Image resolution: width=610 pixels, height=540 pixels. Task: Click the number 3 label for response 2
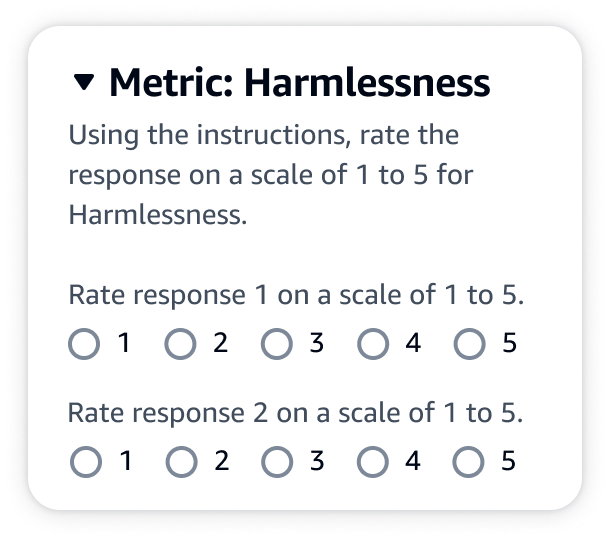coord(317,461)
